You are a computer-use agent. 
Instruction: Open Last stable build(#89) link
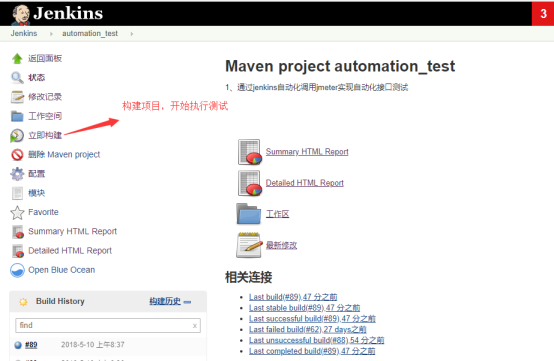click(305, 308)
